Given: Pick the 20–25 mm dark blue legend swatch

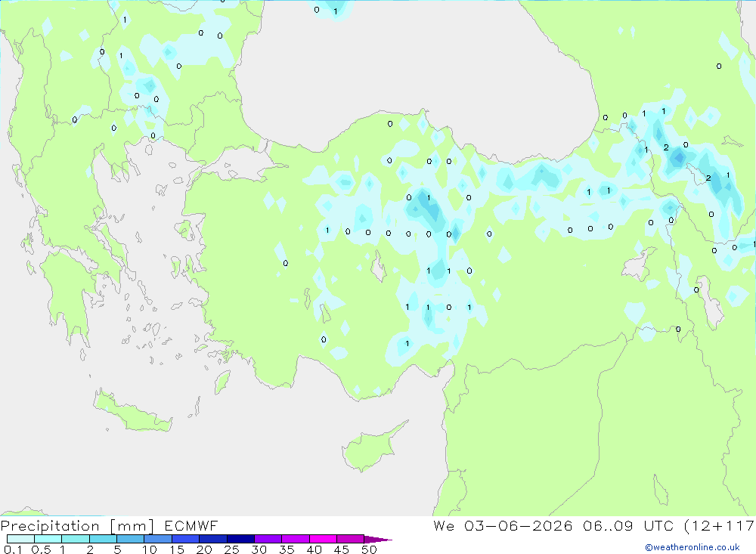Looking at the screenshot, I should pos(212,539).
